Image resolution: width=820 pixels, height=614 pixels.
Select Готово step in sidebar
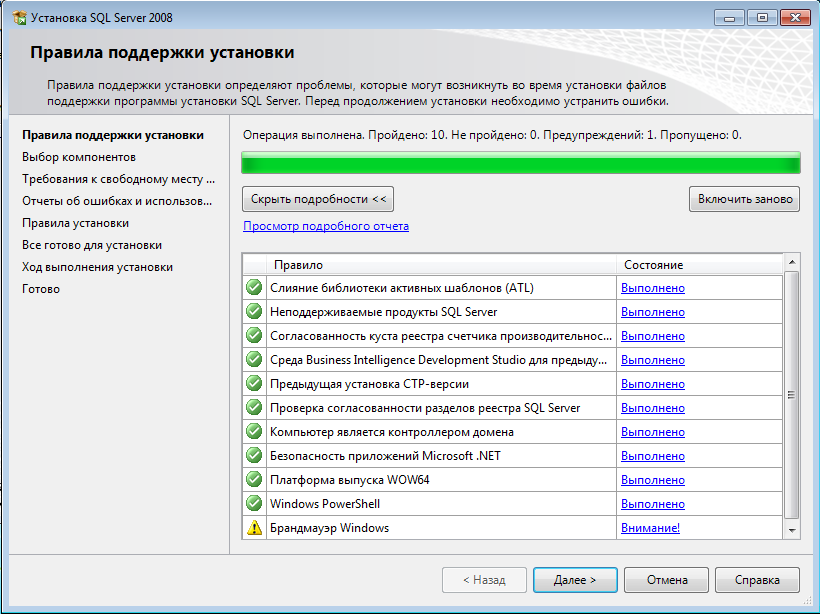click(41, 289)
